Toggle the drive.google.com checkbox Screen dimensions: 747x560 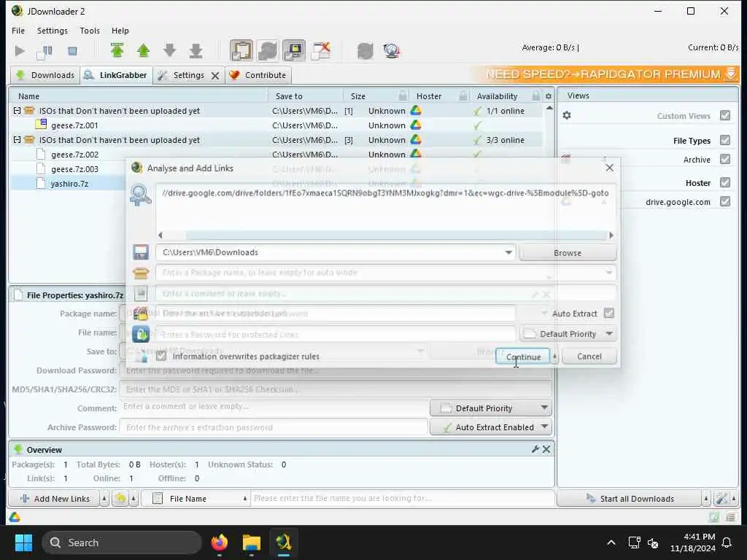725,201
